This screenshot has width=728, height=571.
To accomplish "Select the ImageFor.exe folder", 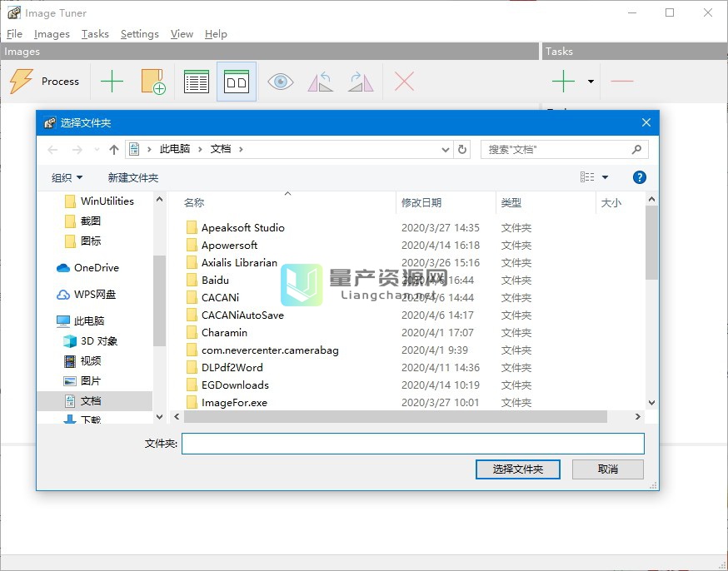I will 227,403.
